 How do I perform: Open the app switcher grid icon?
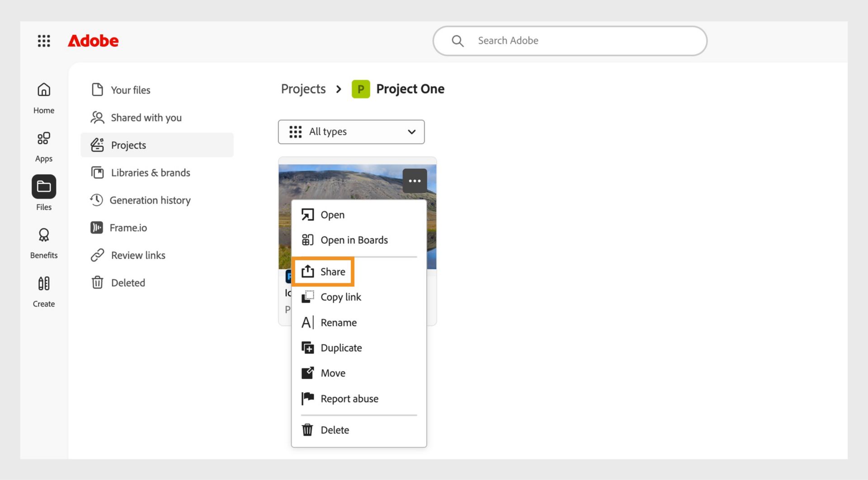tap(44, 41)
